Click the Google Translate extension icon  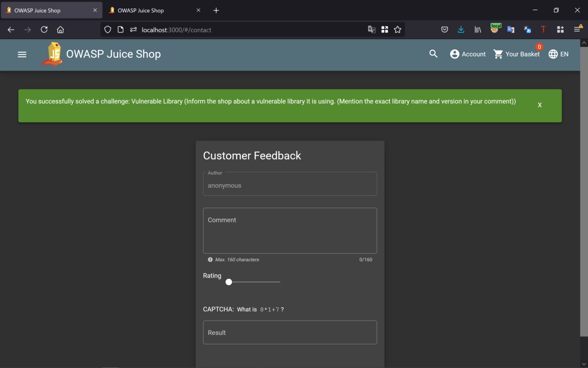click(x=511, y=29)
